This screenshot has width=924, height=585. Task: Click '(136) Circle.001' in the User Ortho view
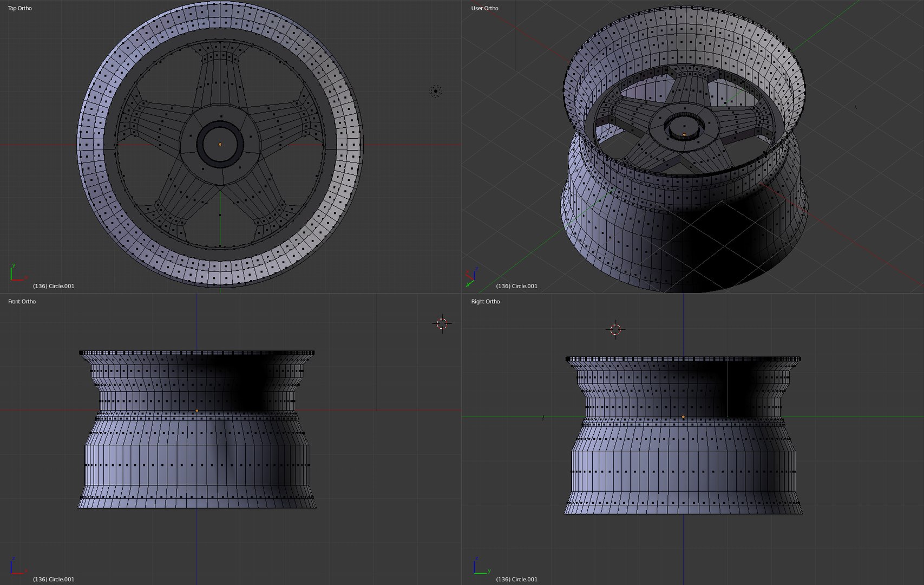[517, 286]
